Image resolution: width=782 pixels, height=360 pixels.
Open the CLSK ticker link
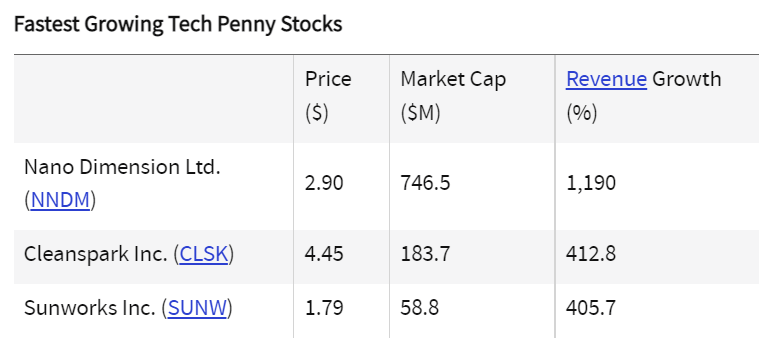click(203, 254)
